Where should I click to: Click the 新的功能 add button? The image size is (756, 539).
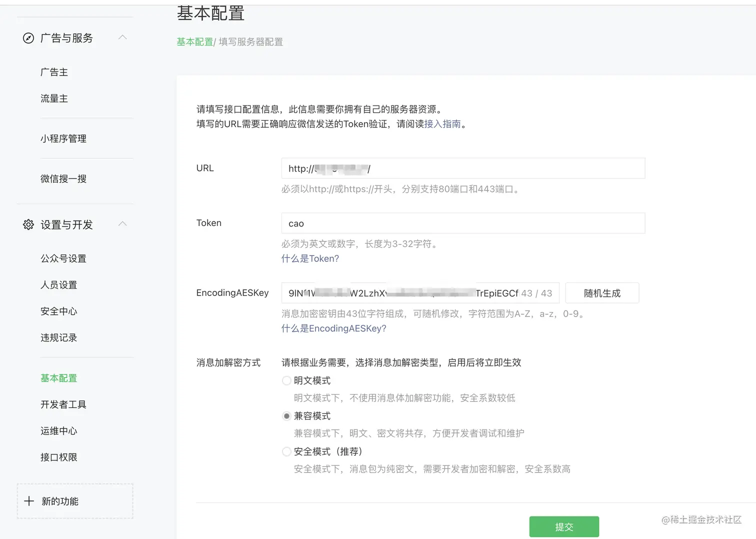click(x=75, y=501)
